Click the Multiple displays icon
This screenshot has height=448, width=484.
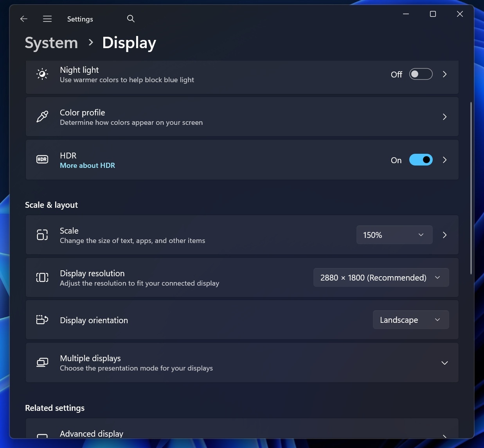[x=42, y=362]
